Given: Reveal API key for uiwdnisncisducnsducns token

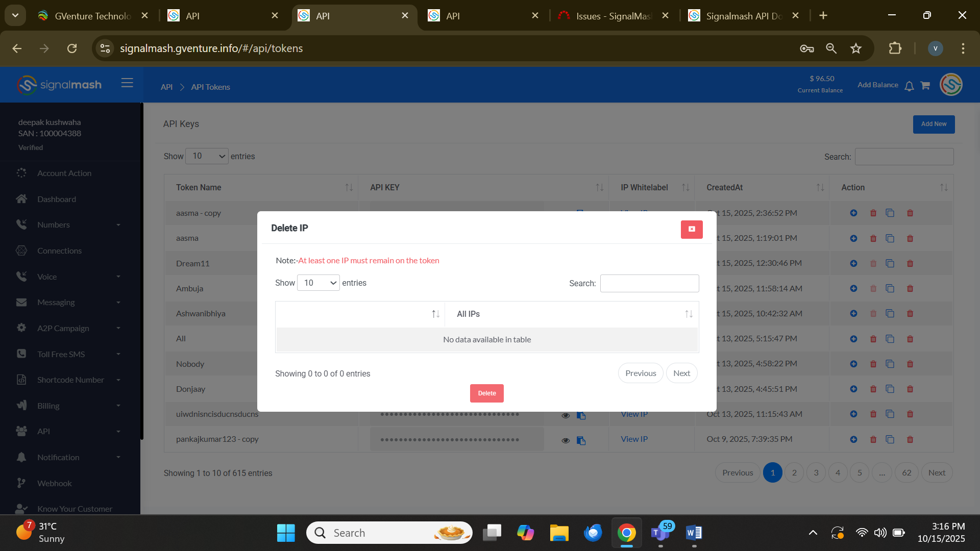Looking at the screenshot, I should click(x=566, y=415).
